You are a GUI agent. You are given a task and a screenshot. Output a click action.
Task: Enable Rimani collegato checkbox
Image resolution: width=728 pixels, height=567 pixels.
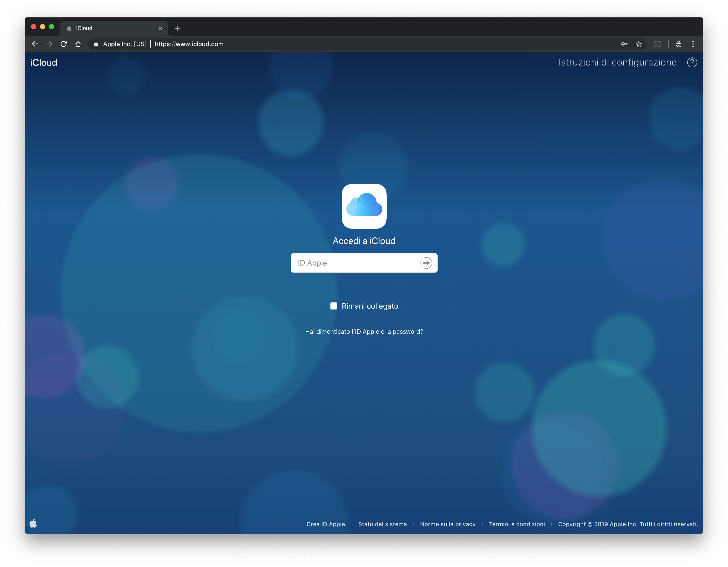334,306
